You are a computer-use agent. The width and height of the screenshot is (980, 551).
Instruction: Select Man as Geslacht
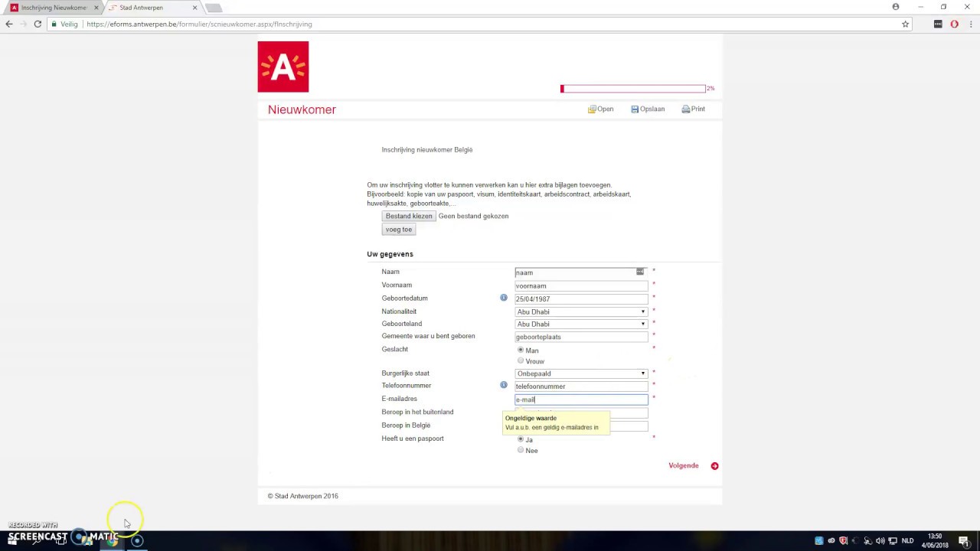click(521, 350)
